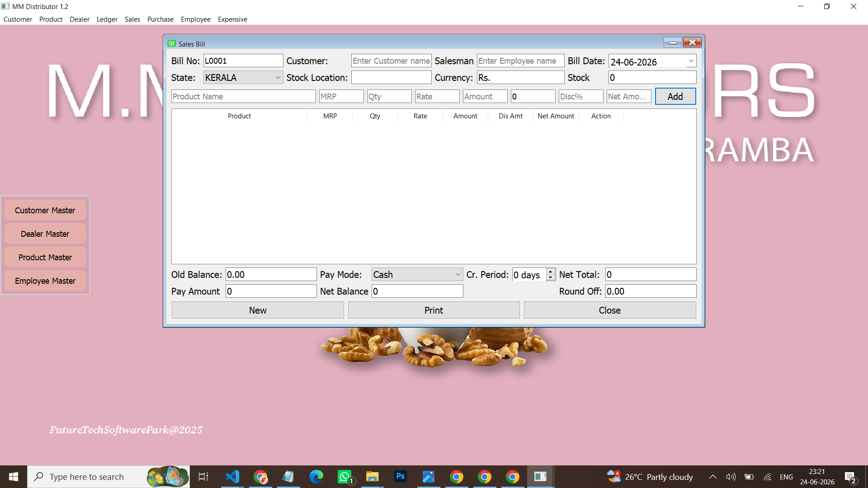
Task: Increase Cr. Period days with up arrow
Action: click(550, 272)
